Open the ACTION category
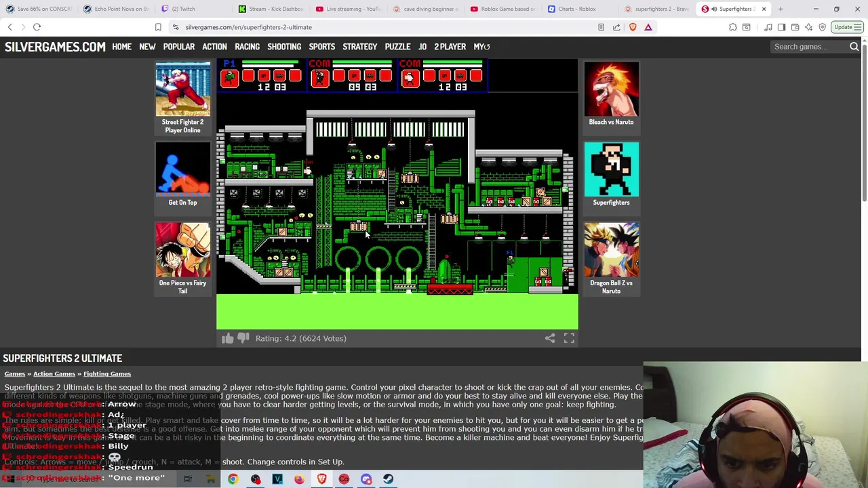868x488 pixels. coord(214,47)
